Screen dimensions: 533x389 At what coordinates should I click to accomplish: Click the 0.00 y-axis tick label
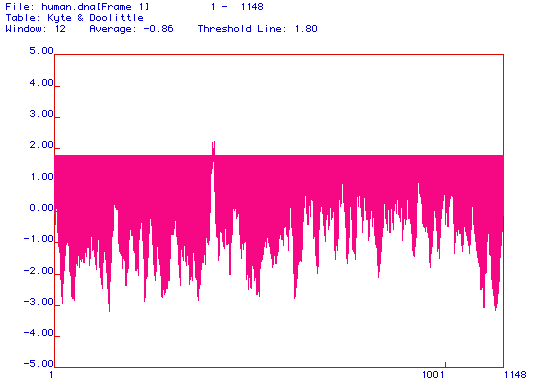coord(41,207)
